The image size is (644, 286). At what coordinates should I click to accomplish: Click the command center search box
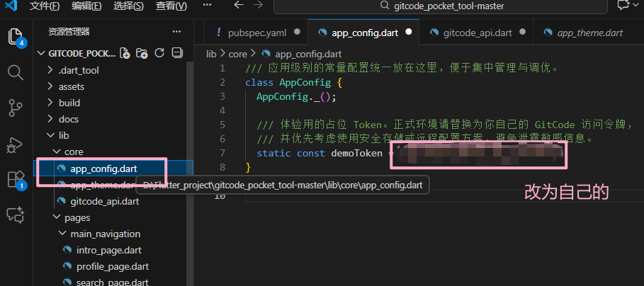pos(442,6)
